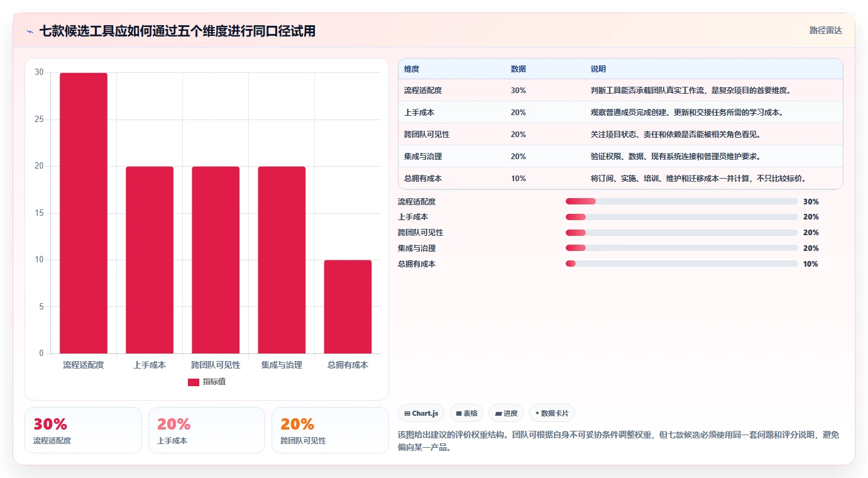Click the 跨团队可见性 bar in the chart

[x=216, y=260]
